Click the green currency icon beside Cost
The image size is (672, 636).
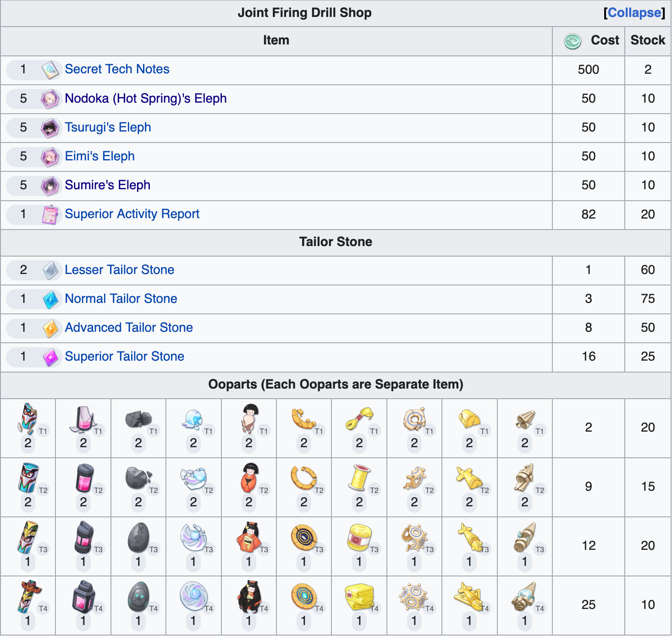click(573, 41)
